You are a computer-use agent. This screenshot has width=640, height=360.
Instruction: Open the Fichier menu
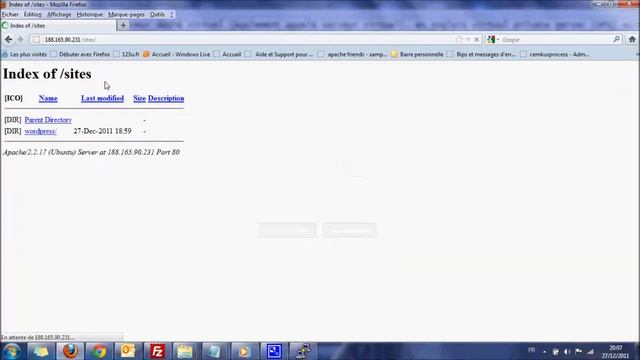[10, 14]
